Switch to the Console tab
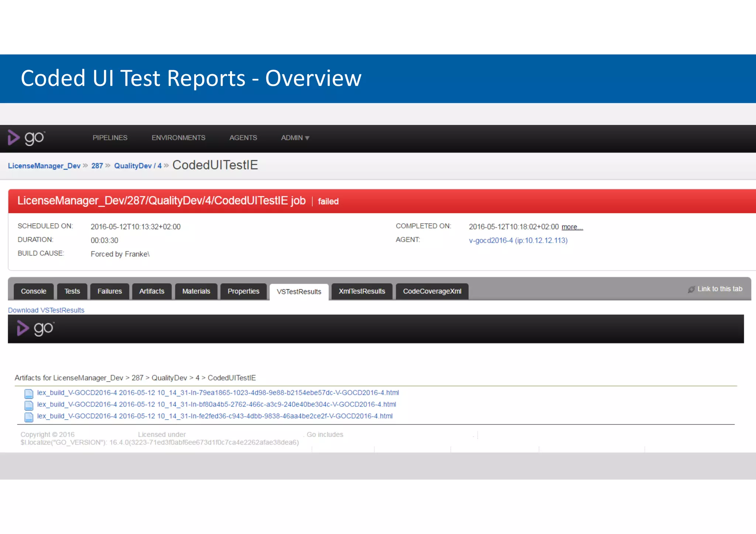The image size is (756, 534). (x=34, y=291)
